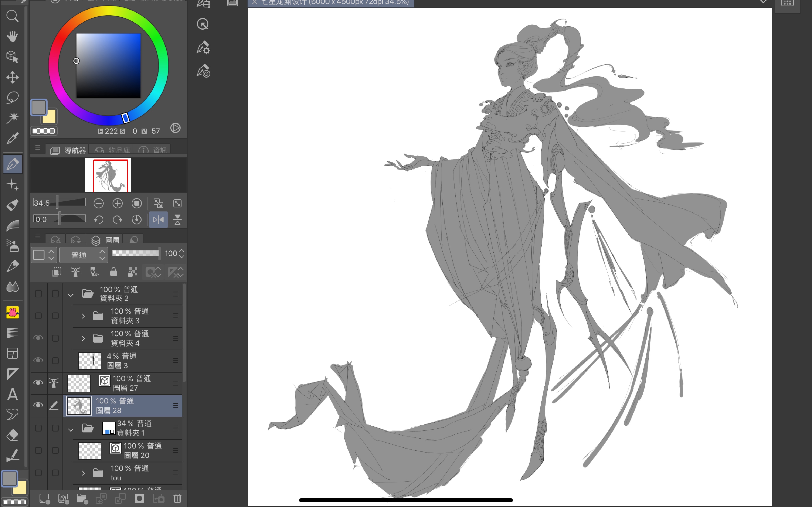Select the Frame border tool
The width and height of the screenshot is (812, 508).
(12, 354)
